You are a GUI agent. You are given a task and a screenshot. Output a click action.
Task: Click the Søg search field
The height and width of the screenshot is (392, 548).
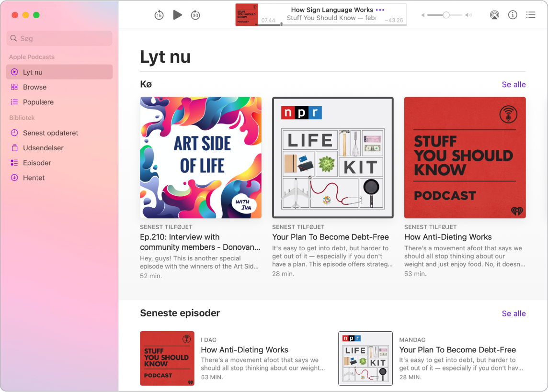tap(59, 38)
